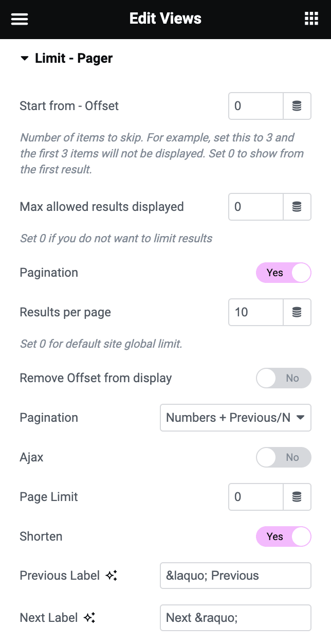Click AI sparkle icon beside Previous Label

(112, 576)
